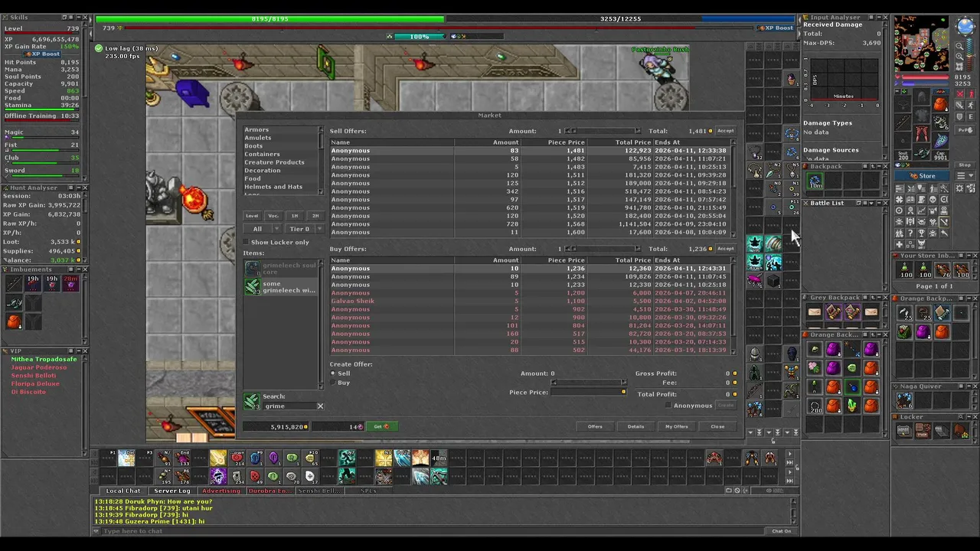Click the yellow scroll hotkey icon
The height and width of the screenshot is (551, 980).
pos(218,458)
